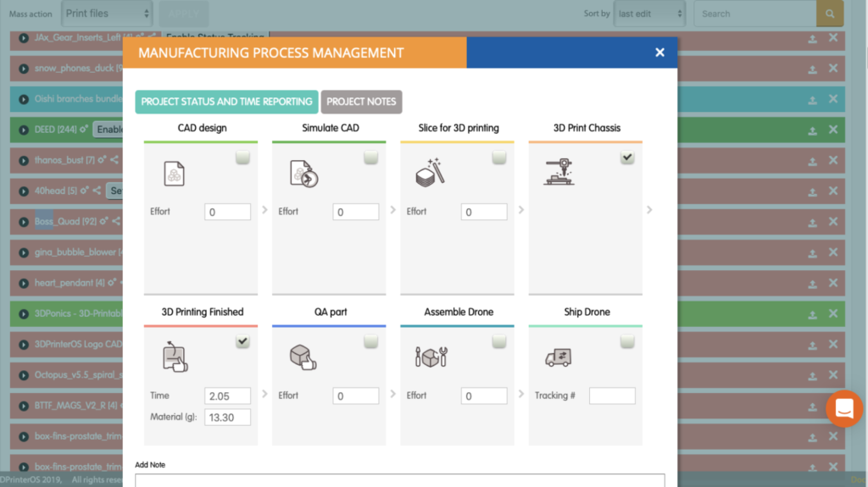Click the Tracking # input field
The height and width of the screenshot is (487, 868).
612,396
